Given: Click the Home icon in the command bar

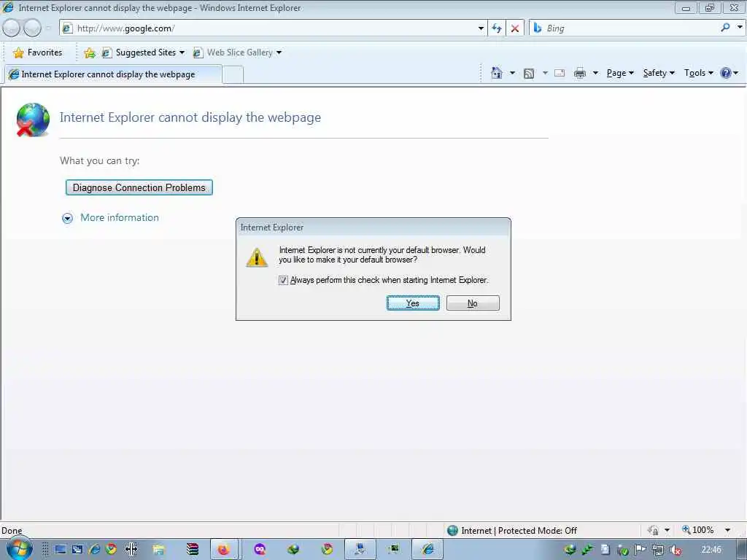Looking at the screenshot, I should [x=496, y=73].
